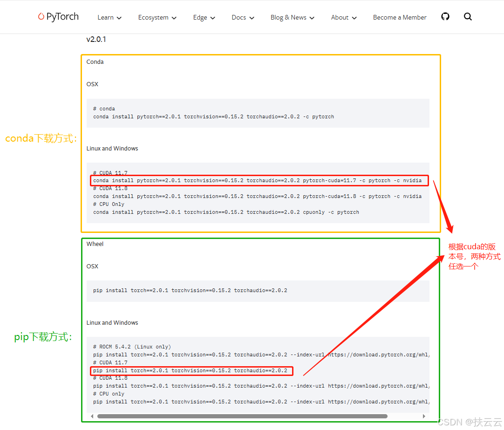504x430 pixels.
Task: Expand the Docs menu
Action: click(243, 17)
